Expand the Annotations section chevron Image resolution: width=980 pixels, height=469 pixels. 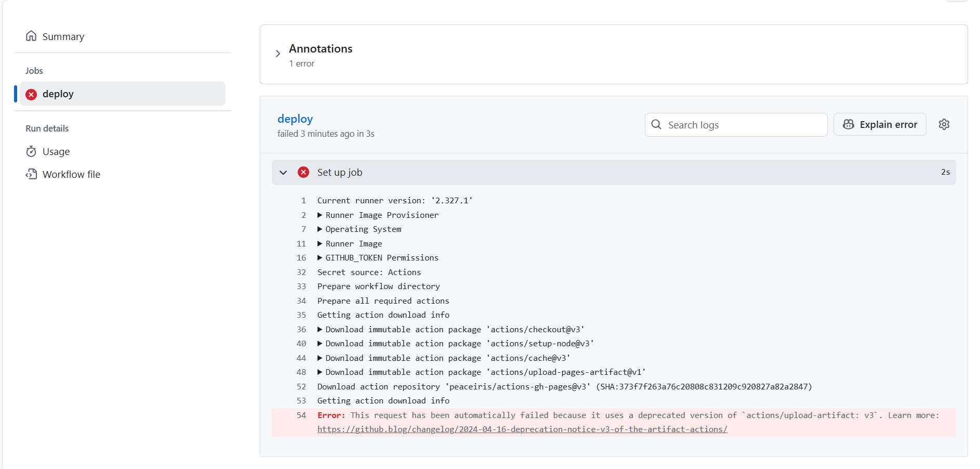[x=278, y=54]
